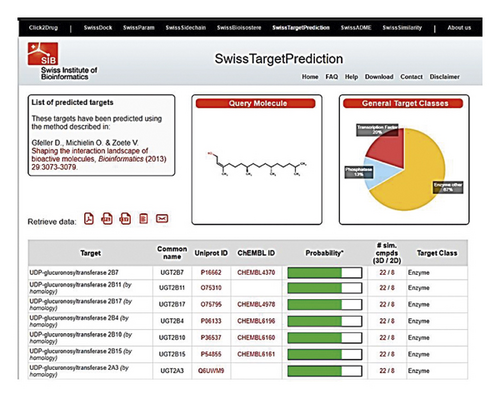Open similar compounds 22 / 8 for UGT2B15

click(387, 354)
